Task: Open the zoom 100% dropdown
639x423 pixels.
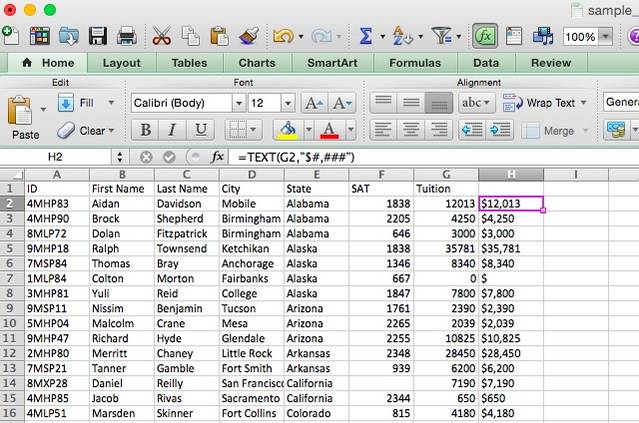Action: click(x=606, y=36)
